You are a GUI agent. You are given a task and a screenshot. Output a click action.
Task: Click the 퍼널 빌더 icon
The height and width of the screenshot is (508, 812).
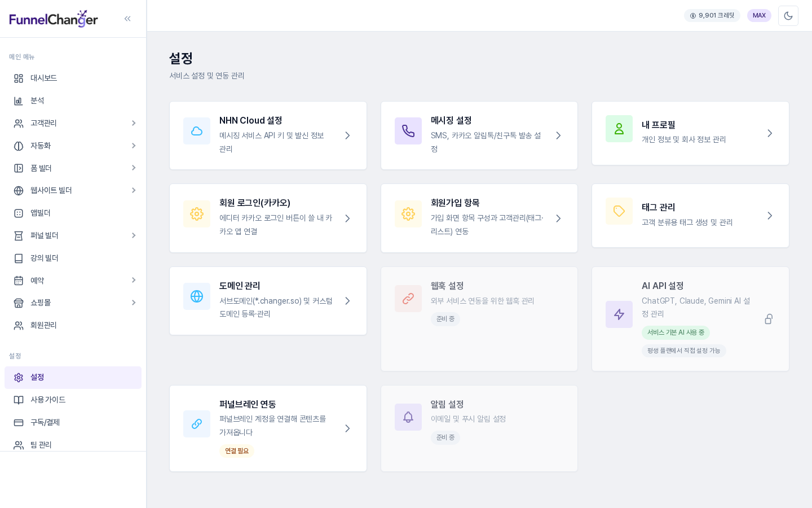pyautogui.click(x=19, y=236)
